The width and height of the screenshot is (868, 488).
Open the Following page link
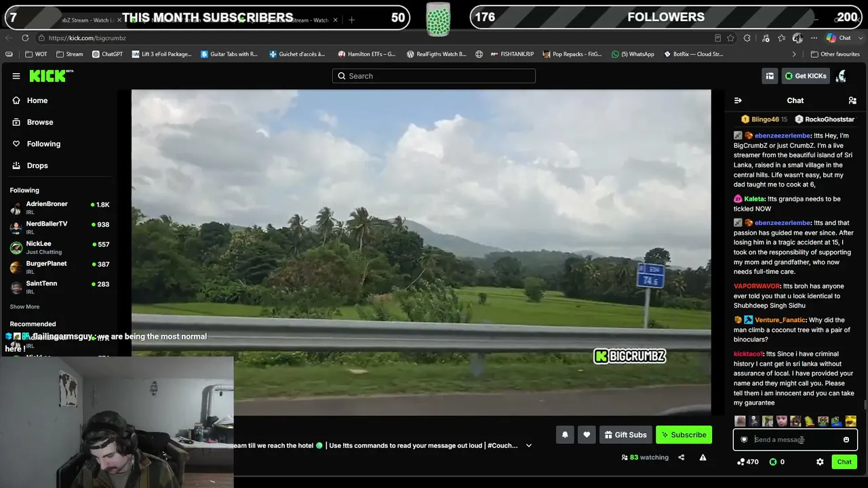click(43, 144)
